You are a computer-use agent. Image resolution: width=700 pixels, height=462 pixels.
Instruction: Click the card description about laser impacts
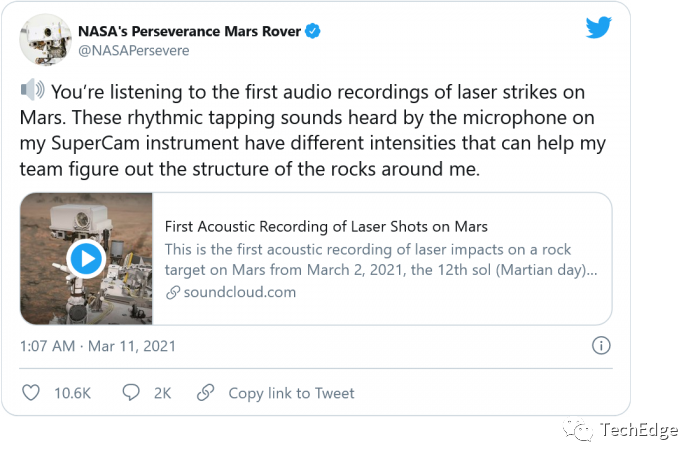pos(382,260)
